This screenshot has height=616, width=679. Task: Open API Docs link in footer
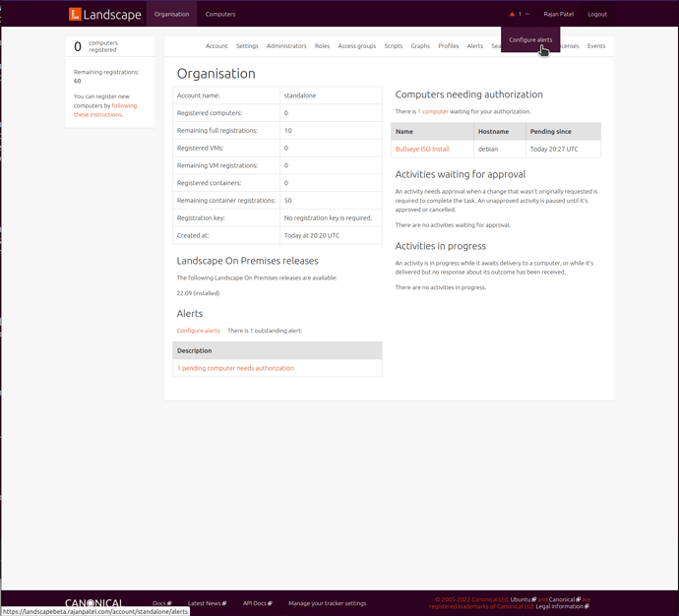256,603
